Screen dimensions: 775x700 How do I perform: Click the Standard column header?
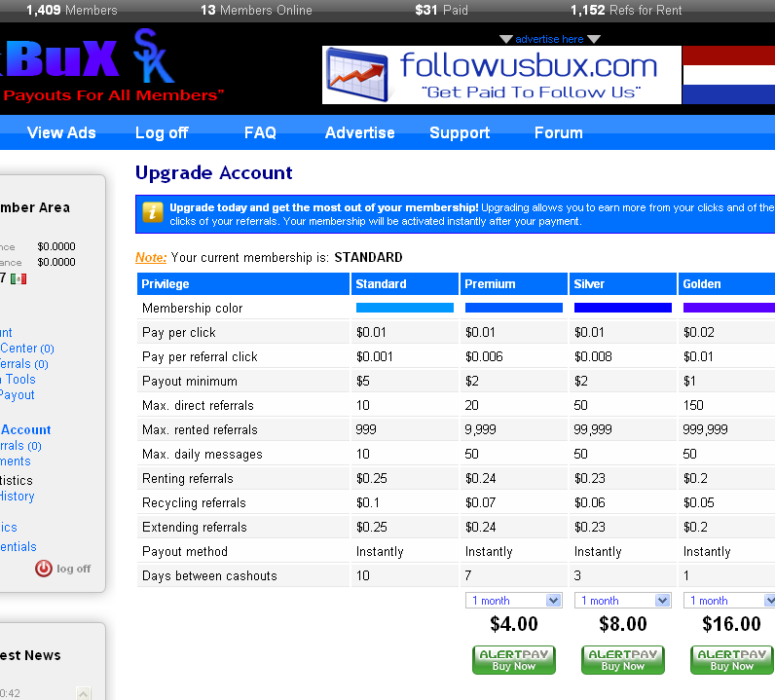[x=405, y=283]
